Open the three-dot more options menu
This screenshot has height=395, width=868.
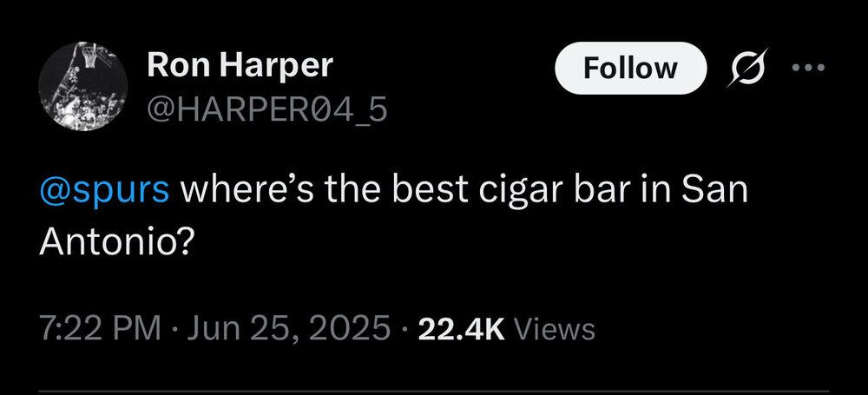[808, 68]
